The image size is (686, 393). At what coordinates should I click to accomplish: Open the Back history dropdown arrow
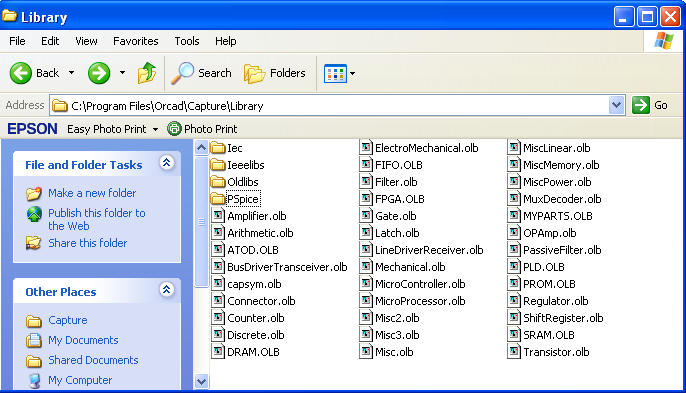[x=71, y=73]
